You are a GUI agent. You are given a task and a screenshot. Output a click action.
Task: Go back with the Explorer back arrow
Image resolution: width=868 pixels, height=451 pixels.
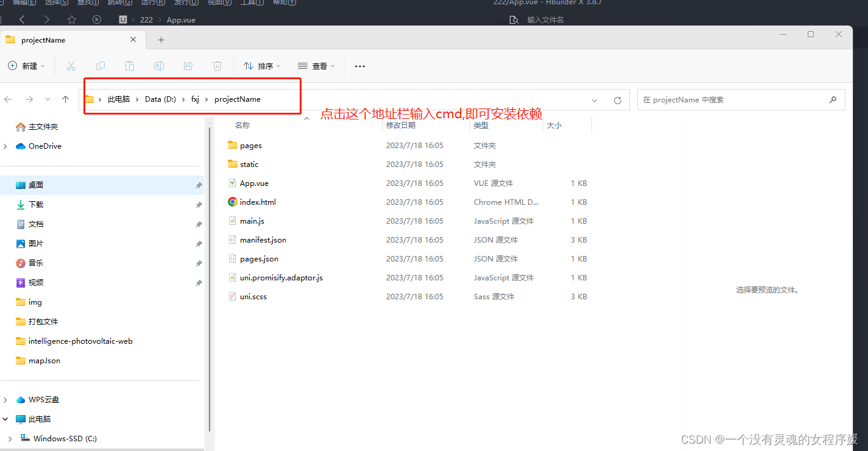8,99
